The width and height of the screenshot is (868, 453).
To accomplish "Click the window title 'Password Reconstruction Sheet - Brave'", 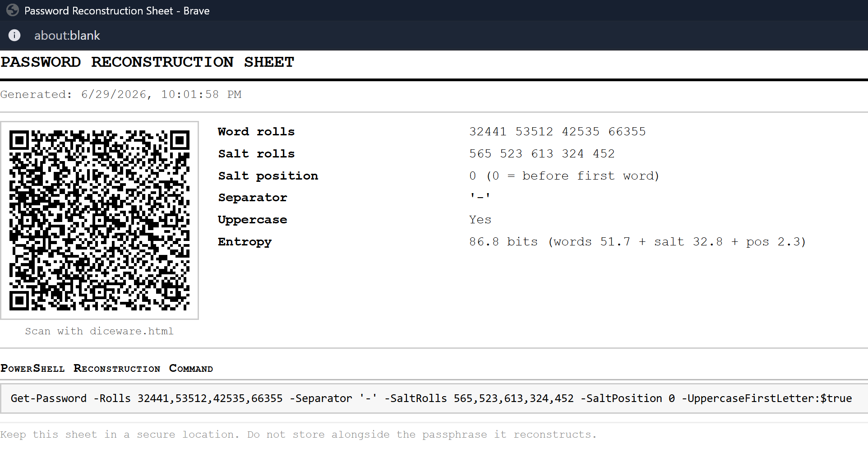I will [117, 10].
